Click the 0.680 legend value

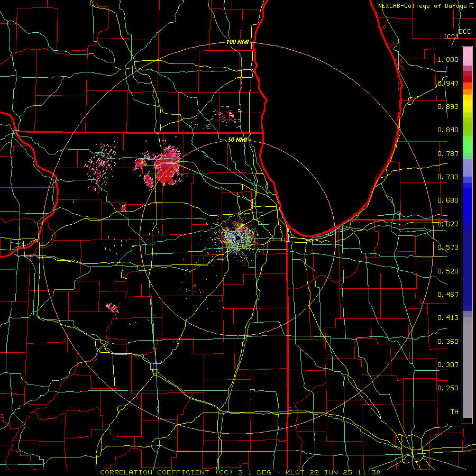(x=448, y=200)
